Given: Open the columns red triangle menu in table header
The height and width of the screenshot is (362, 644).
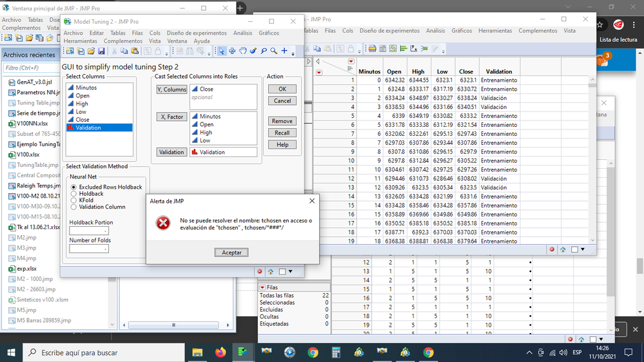Looking at the screenshot, I should point(351,62).
